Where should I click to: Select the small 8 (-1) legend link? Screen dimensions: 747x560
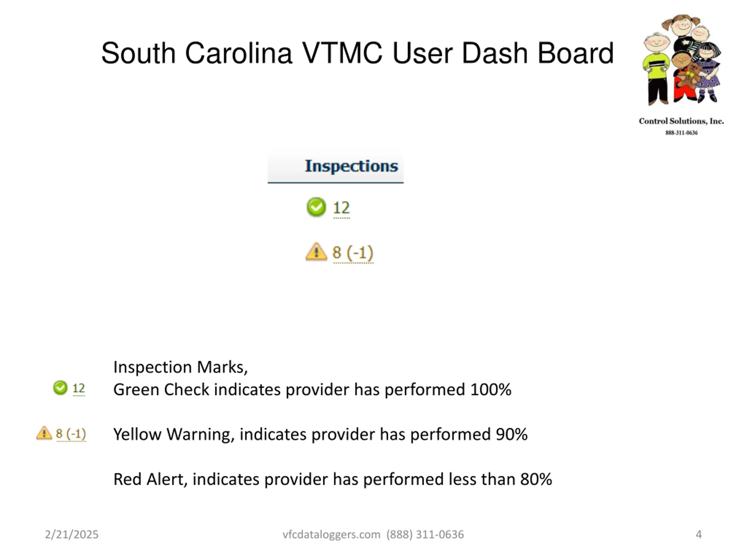click(71, 433)
